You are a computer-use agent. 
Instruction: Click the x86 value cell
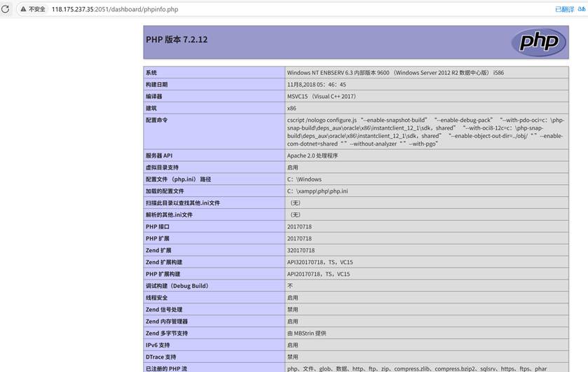tap(292, 109)
